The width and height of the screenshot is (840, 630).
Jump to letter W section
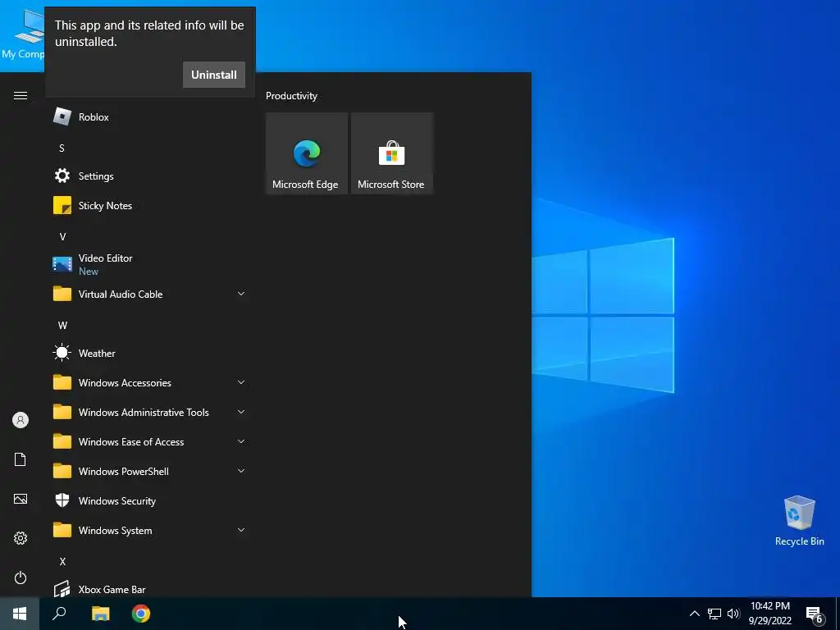[x=62, y=325]
